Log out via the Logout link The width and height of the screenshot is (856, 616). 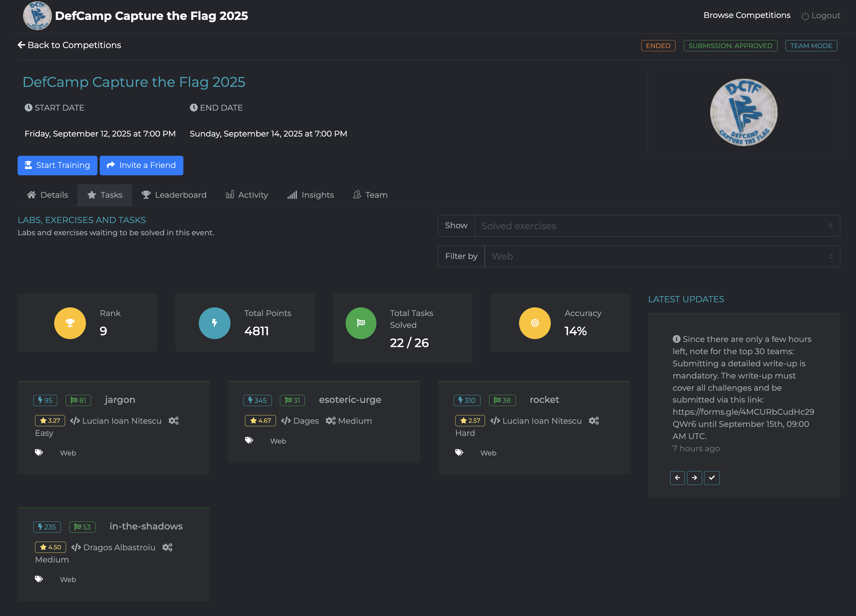(x=821, y=15)
